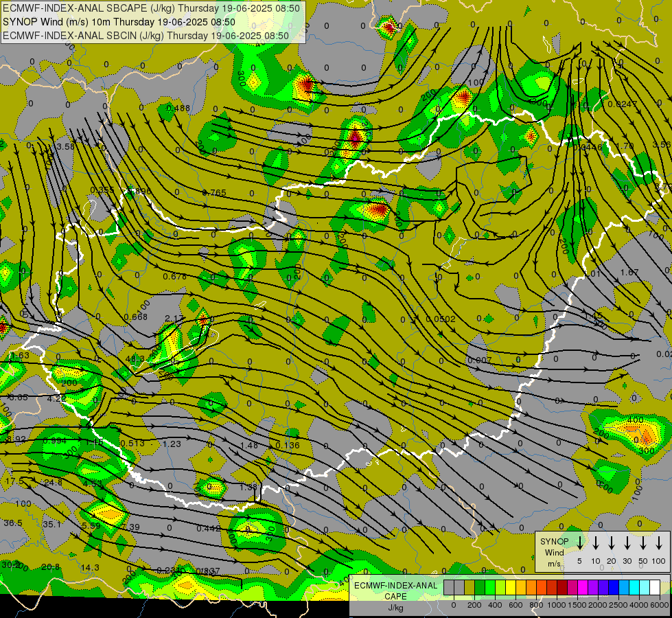Click the map value 0.355
Viewport: 672px width, 618px height.
click(102, 190)
